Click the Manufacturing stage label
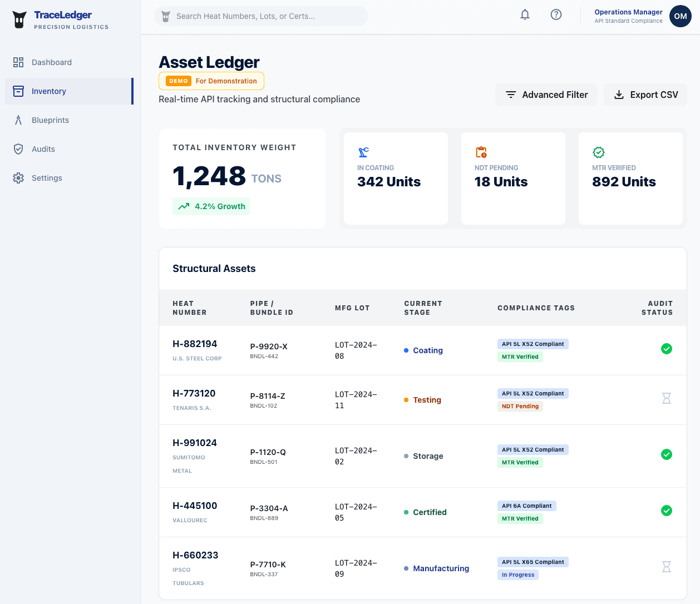 [x=441, y=568]
